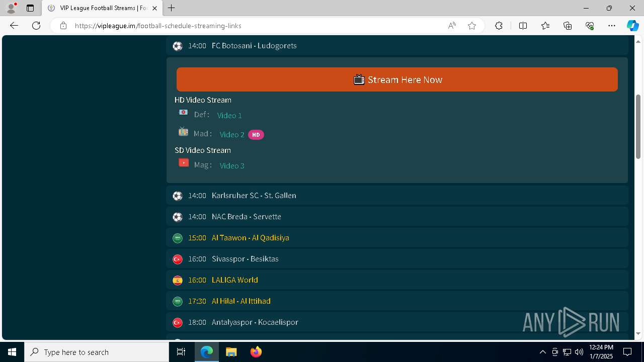This screenshot has height=362, width=644.
Task: Open the Video 1 stream link
Action: click(x=229, y=116)
